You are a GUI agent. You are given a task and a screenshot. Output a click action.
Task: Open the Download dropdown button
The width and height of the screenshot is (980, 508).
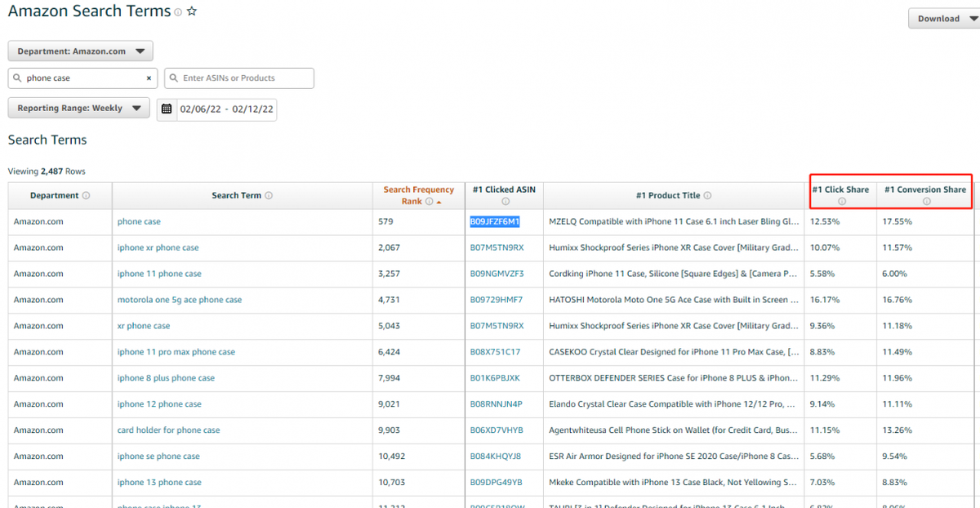click(x=943, y=19)
